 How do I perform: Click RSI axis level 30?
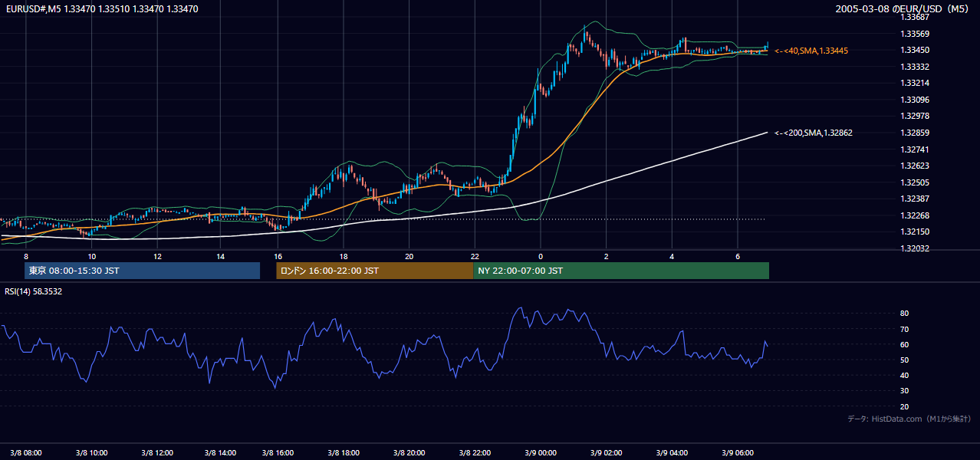coord(904,391)
